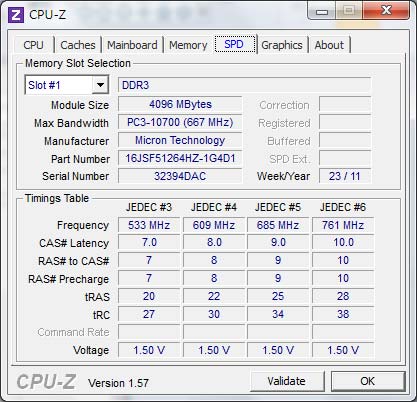The width and height of the screenshot is (417, 402).
Task: Open the Graphics tab
Action: (x=282, y=45)
